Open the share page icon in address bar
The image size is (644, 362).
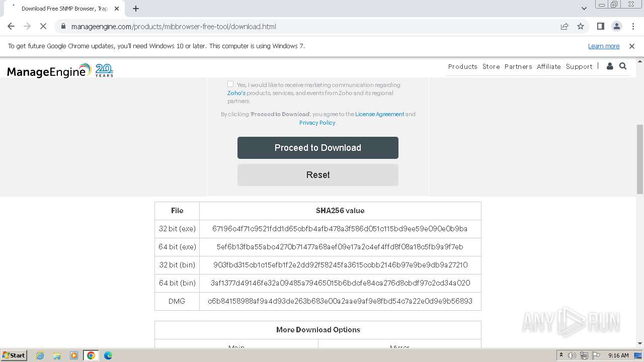(565, 26)
